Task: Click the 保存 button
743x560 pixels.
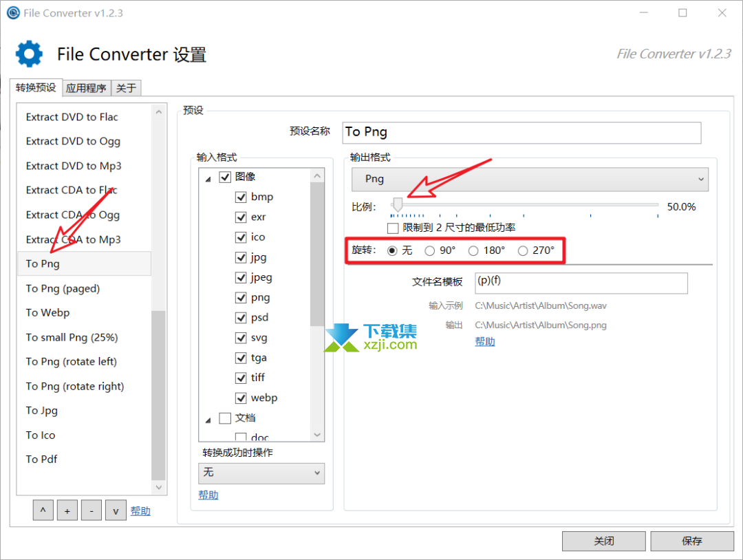Action: [692, 541]
